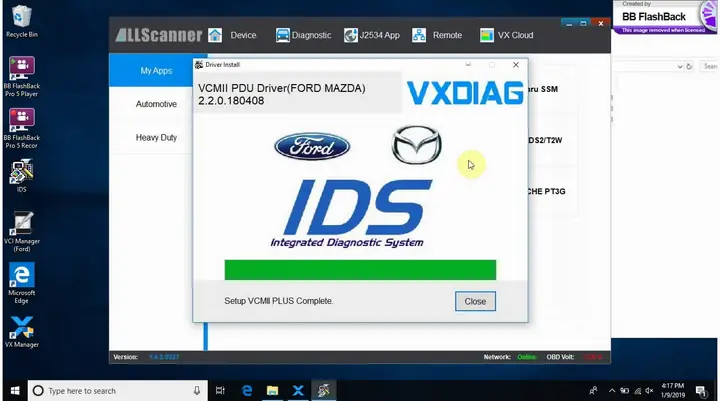Screen dimensions: 720x401
Task: Open the Action Center notifications icon
Action: [x=701, y=391]
